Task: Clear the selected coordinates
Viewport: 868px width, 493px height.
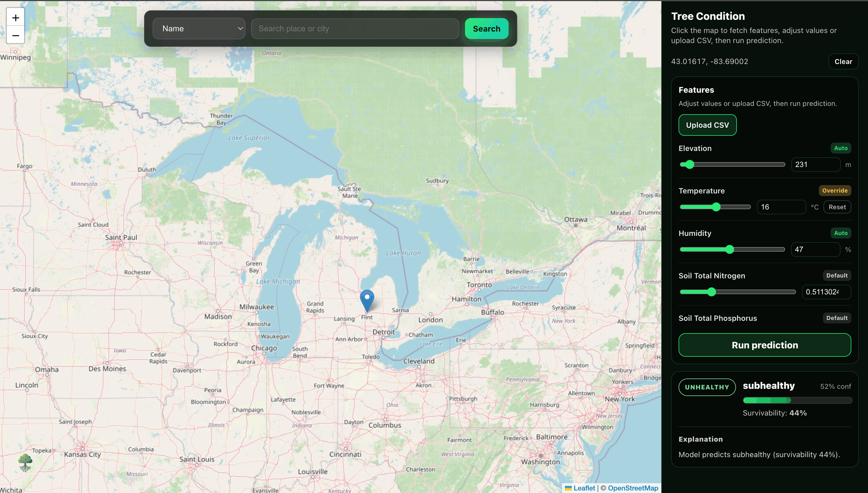Action: pyautogui.click(x=843, y=62)
